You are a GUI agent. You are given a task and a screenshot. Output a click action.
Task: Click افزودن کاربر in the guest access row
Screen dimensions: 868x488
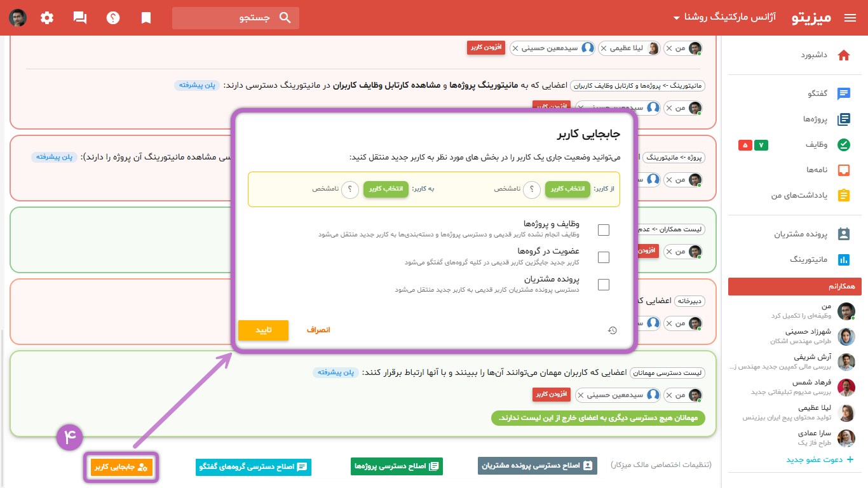pyautogui.click(x=552, y=395)
